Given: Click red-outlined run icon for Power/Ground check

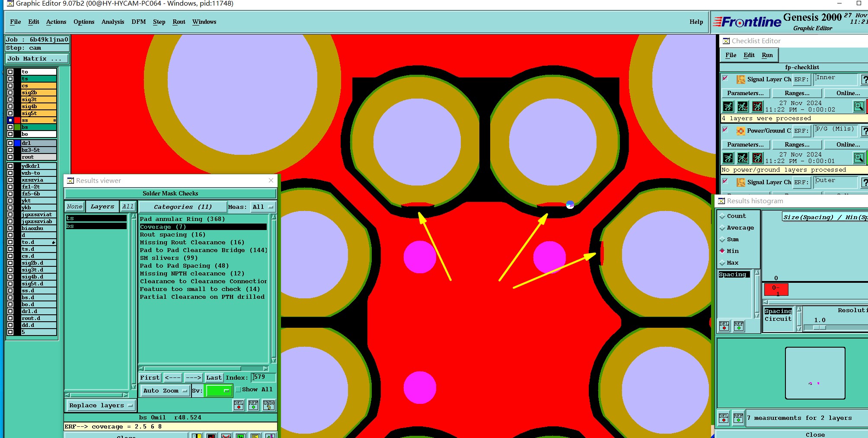Looking at the screenshot, I should 757,158.
